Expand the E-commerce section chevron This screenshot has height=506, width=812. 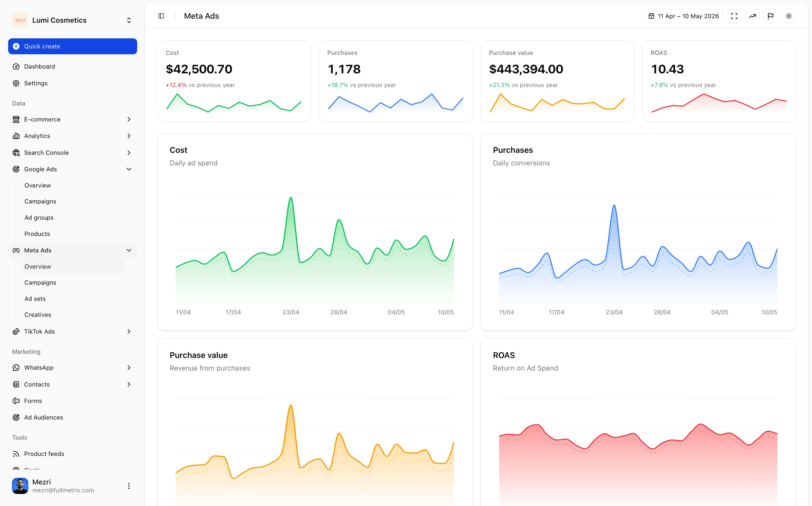[129, 120]
